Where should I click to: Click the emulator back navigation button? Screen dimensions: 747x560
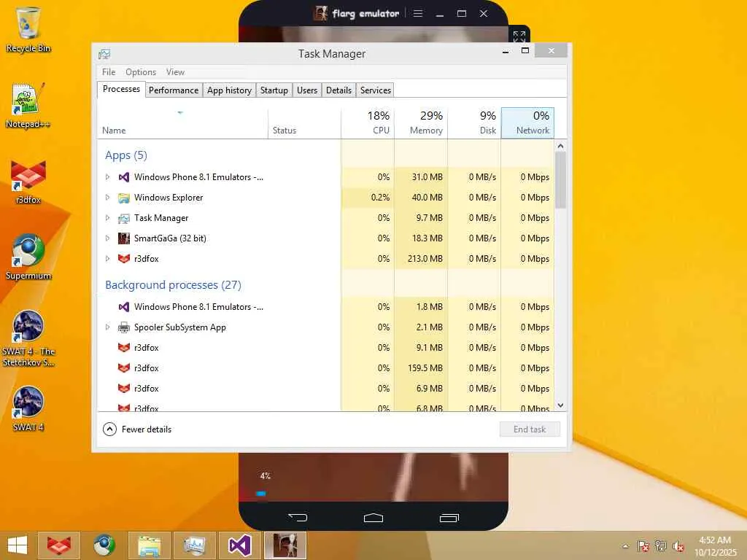coord(298,517)
